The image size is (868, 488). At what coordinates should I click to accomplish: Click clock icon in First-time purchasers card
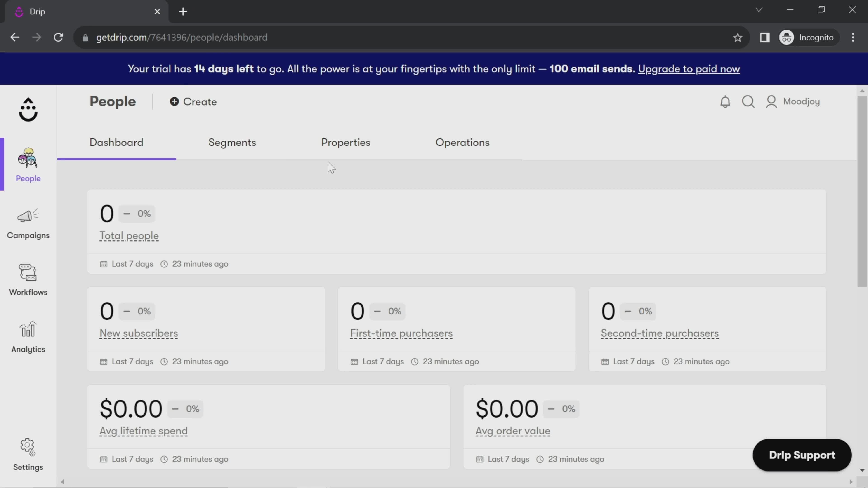click(x=415, y=362)
